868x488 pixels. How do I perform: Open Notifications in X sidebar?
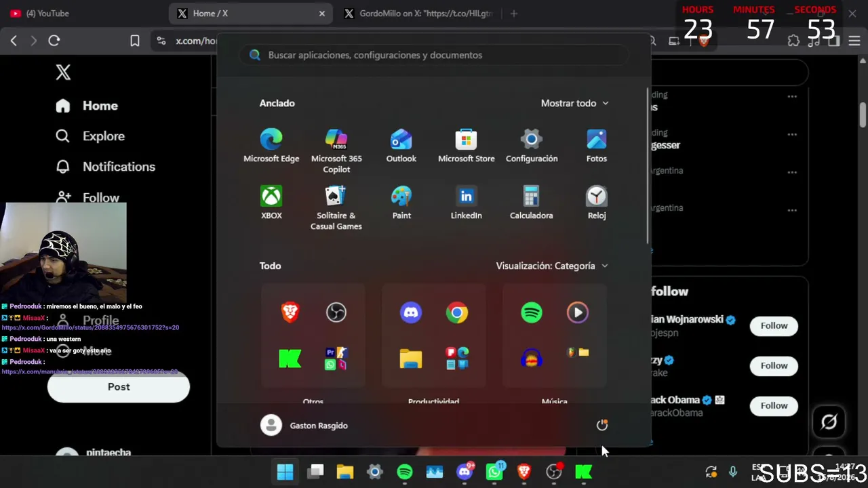[106, 167]
